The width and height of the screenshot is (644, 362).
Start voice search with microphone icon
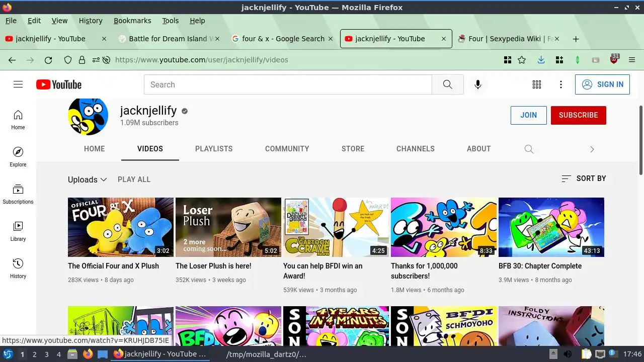(x=478, y=84)
